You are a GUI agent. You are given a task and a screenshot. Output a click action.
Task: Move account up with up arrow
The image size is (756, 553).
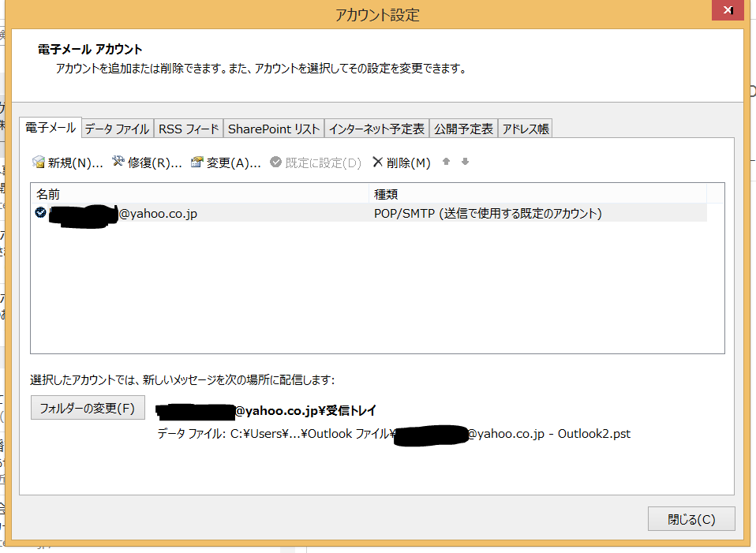click(447, 162)
